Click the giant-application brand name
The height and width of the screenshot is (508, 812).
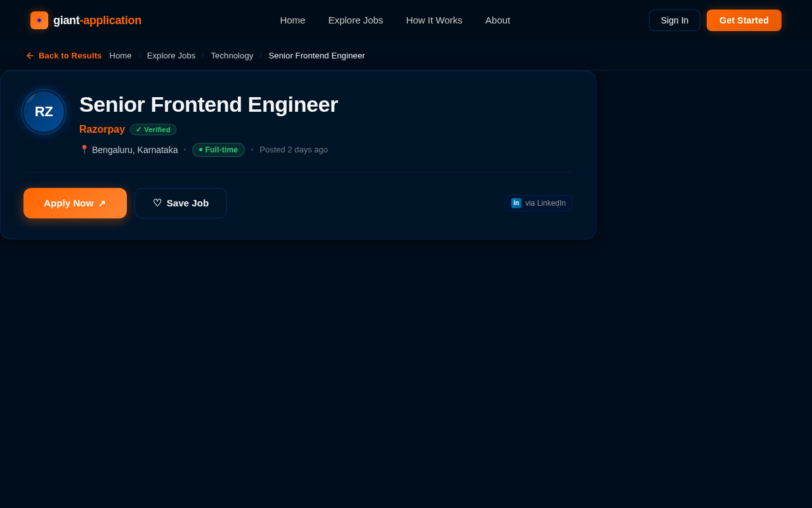(x=97, y=20)
